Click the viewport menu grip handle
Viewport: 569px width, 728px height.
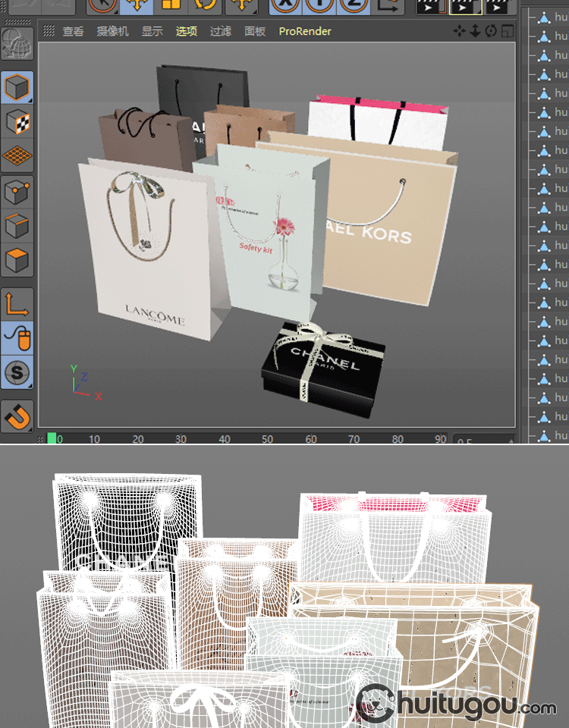49,30
